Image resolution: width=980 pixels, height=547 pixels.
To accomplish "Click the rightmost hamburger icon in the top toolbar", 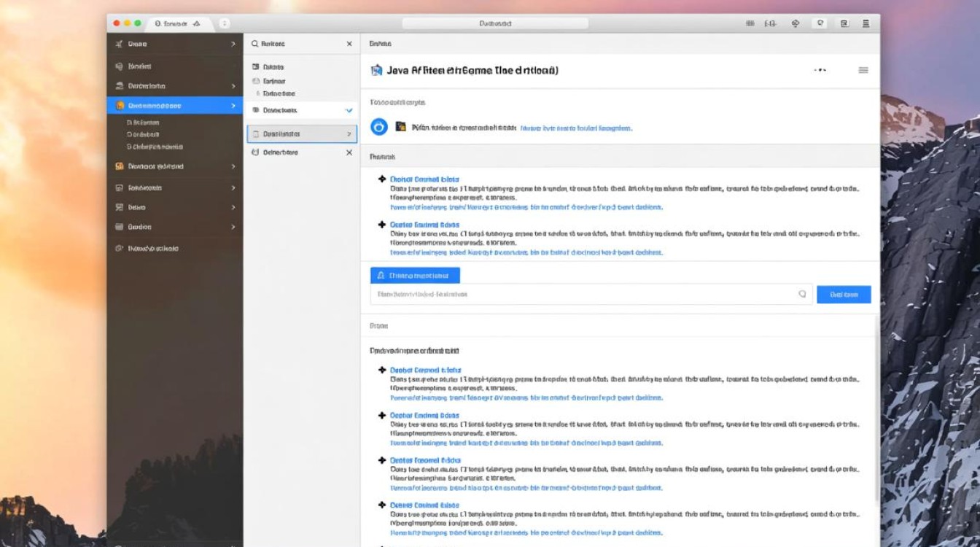I will (x=866, y=23).
